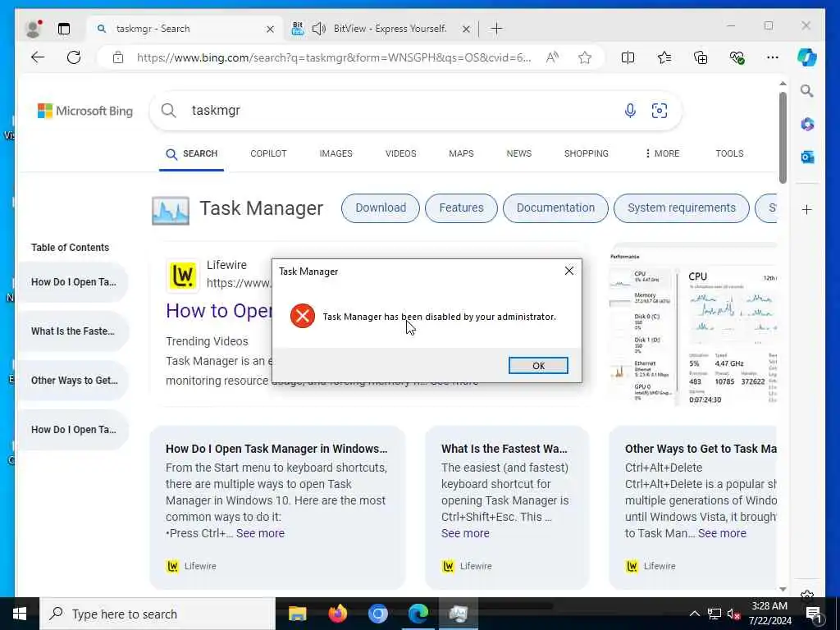Click the System requirements pill button
840x630 pixels.
coord(682,208)
